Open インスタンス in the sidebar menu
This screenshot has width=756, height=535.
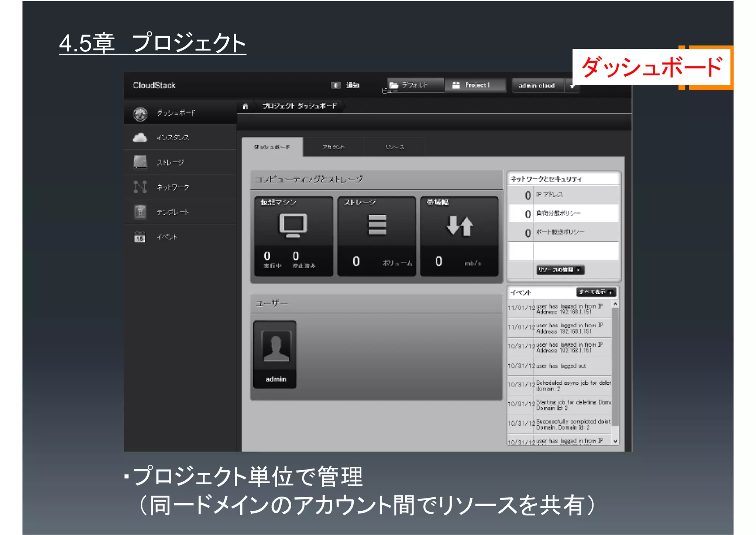[180, 137]
